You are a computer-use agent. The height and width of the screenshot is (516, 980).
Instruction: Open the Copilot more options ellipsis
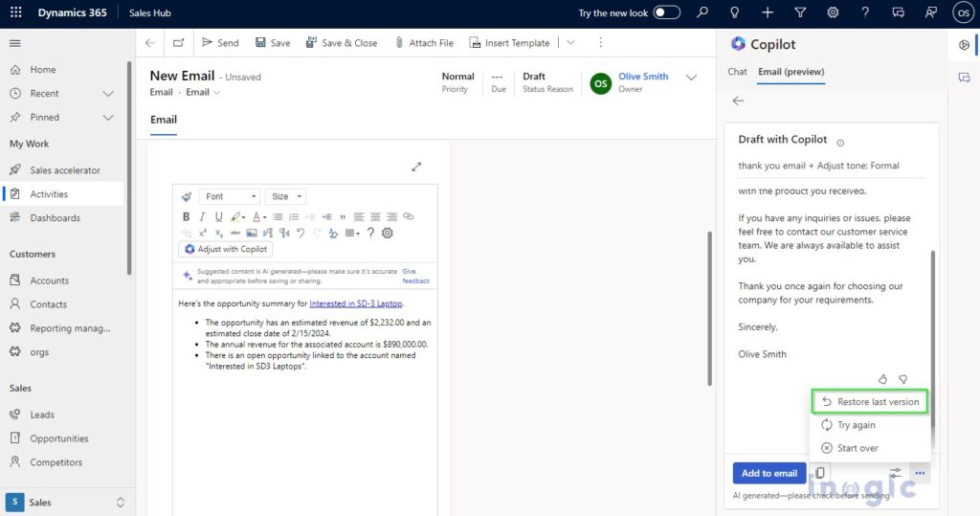pos(920,473)
